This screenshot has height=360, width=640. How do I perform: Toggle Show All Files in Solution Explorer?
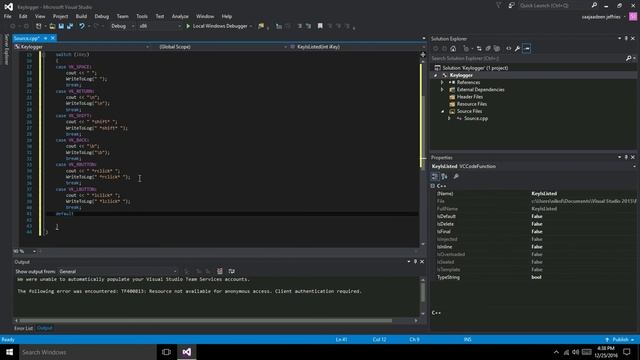(497, 49)
